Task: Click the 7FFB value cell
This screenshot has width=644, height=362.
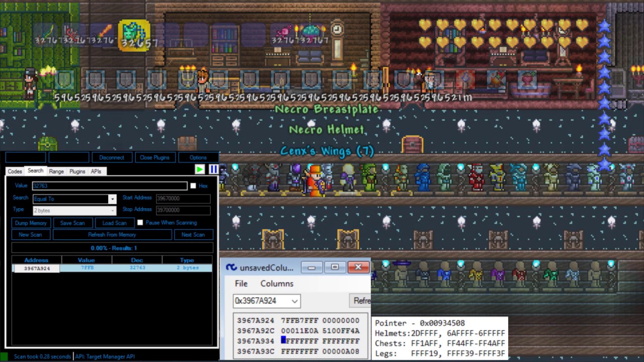Action: [x=87, y=268]
